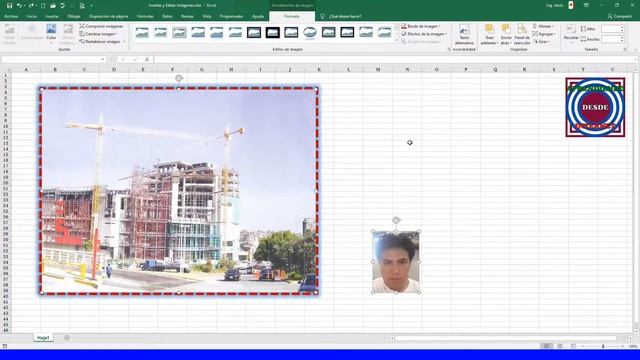640x360 pixels.
Task: Switch to Page Layout view icon in status bar
Action: coord(560,346)
